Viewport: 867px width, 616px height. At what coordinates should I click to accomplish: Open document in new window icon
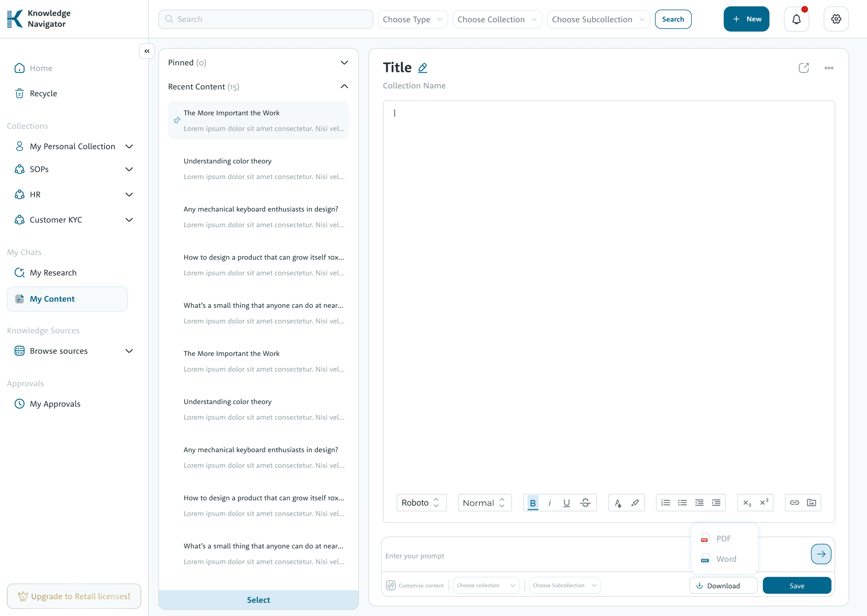[x=804, y=68]
